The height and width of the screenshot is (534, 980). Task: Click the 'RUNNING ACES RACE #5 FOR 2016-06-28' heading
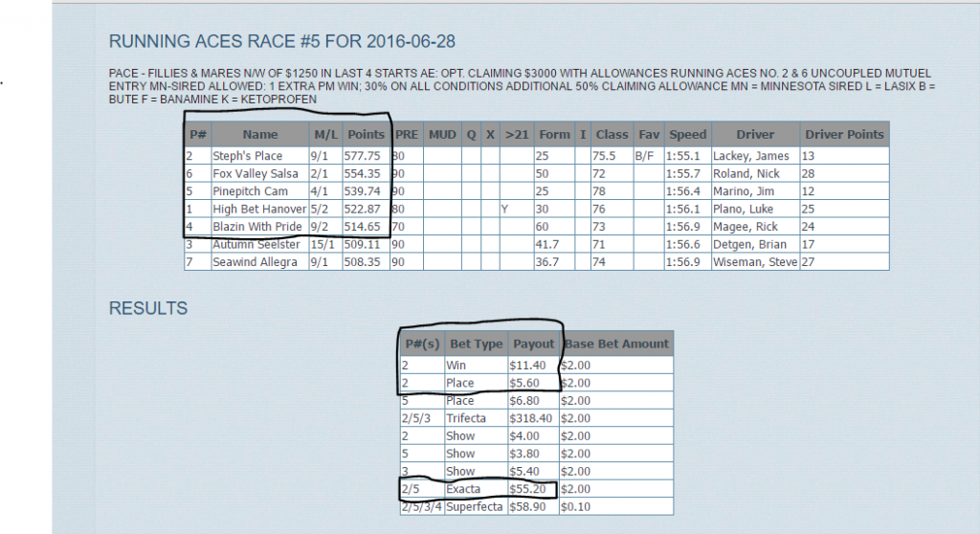(x=282, y=42)
